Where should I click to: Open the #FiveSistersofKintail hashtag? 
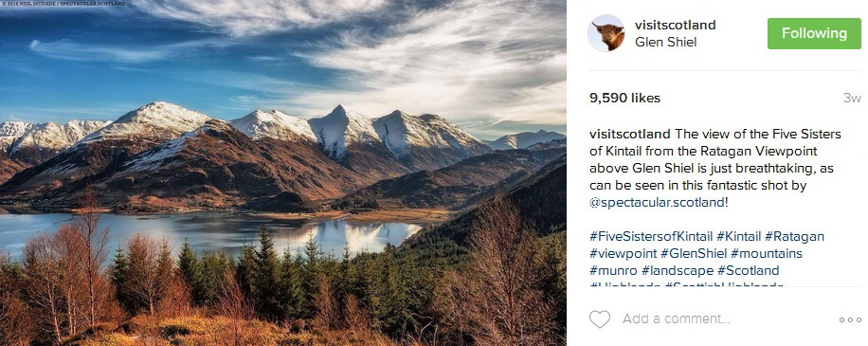[x=651, y=237]
